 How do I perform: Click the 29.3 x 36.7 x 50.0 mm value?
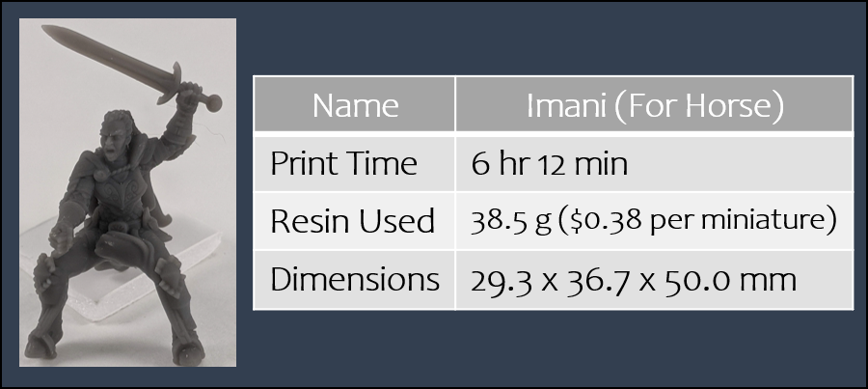tap(634, 281)
